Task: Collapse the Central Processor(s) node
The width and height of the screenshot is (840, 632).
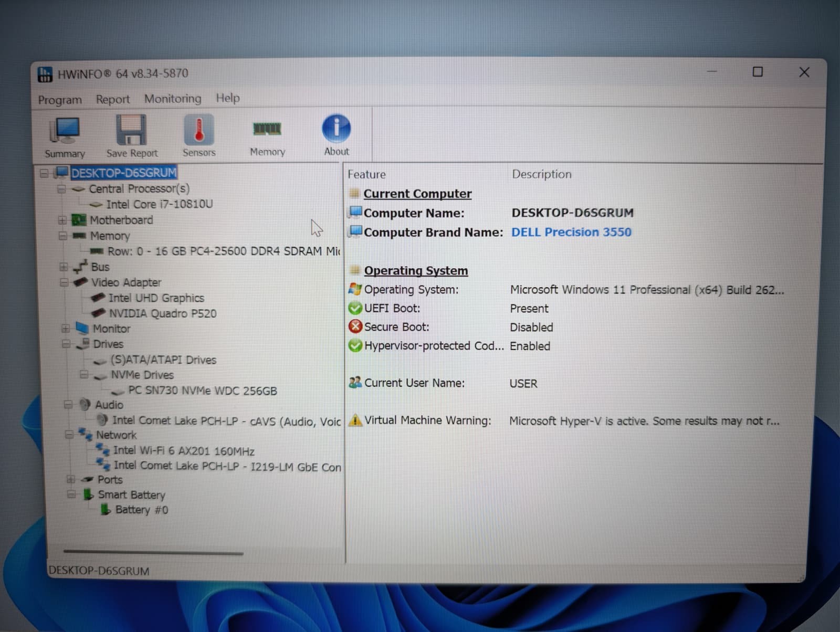Action: pos(61,188)
